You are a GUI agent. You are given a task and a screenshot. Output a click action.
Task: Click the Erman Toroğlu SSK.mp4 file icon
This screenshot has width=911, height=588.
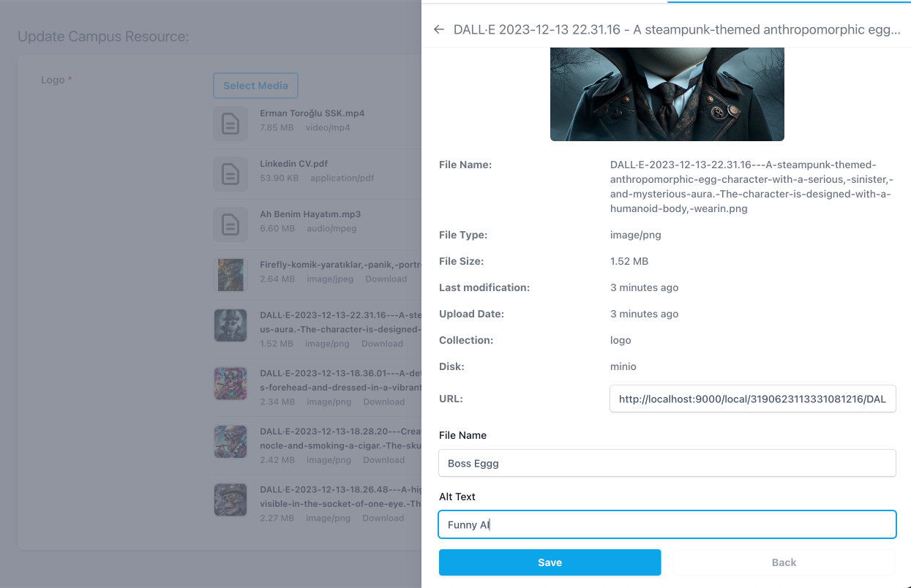(230, 124)
